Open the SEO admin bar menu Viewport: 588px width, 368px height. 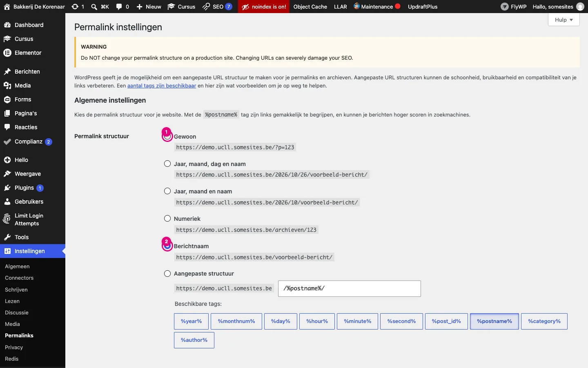[217, 7]
